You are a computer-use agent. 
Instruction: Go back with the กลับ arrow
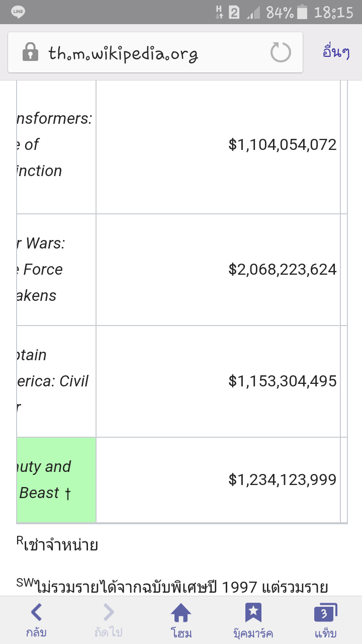pos(36,619)
